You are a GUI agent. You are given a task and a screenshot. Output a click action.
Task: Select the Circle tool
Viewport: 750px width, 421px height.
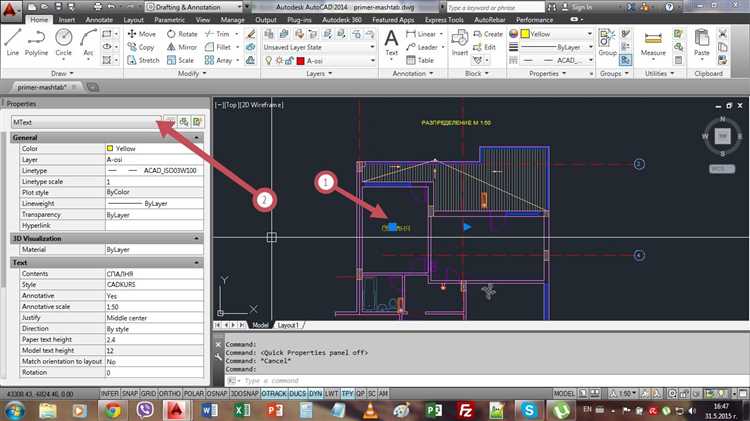63,42
